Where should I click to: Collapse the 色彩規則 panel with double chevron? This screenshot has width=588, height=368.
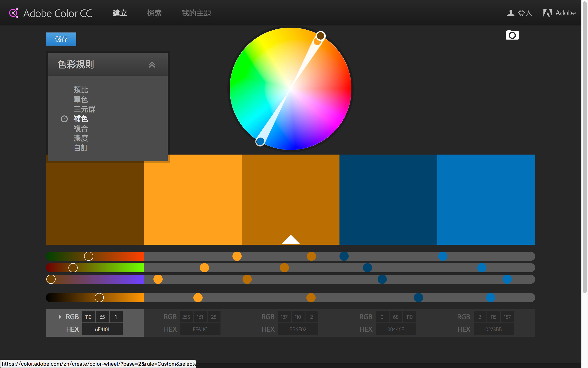coord(152,65)
